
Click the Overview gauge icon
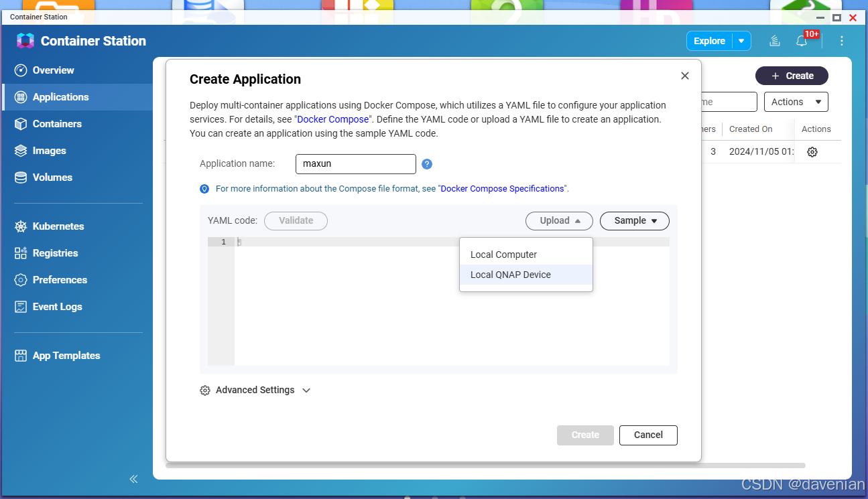(21, 70)
